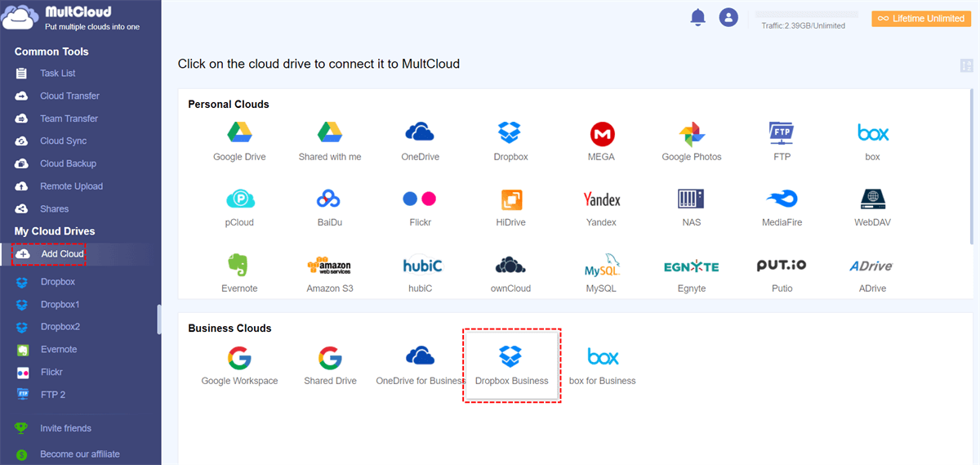Click the Lifetime Unlimited button
The height and width of the screenshot is (465, 980).
click(921, 19)
